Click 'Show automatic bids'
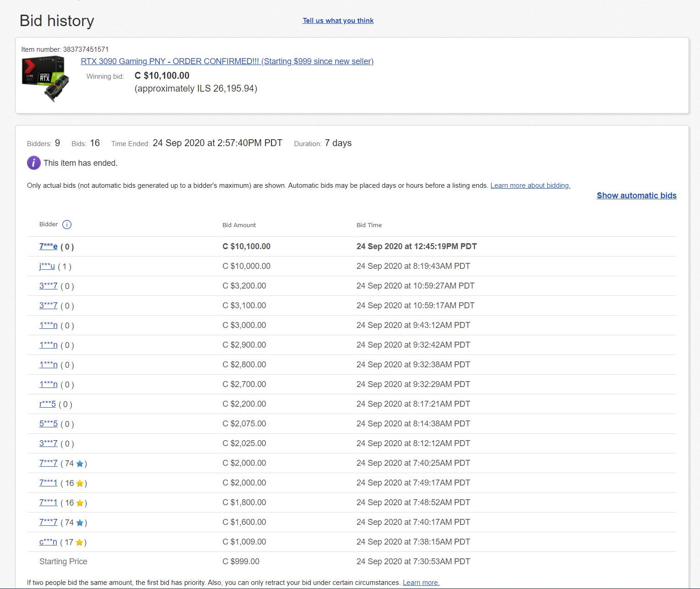700x589 pixels. point(636,196)
